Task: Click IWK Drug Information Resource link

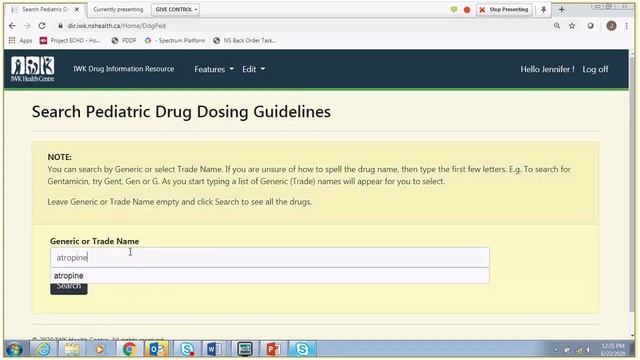Action: [124, 69]
